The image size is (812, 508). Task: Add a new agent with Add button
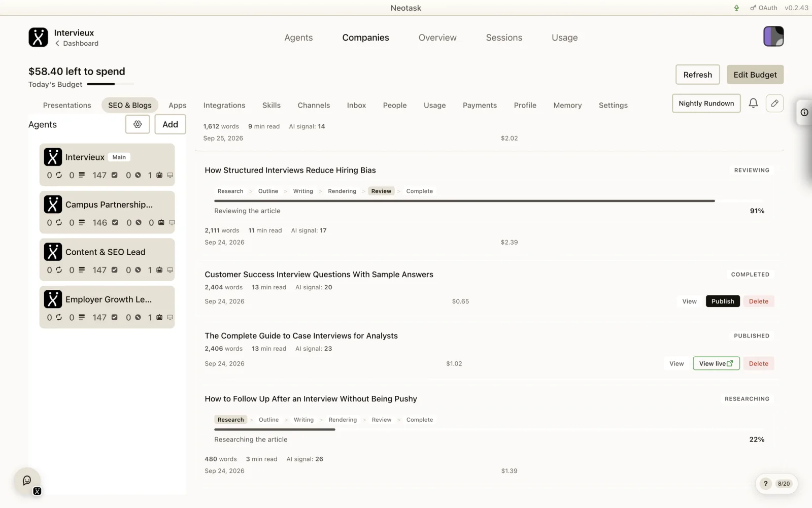(170, 124)
